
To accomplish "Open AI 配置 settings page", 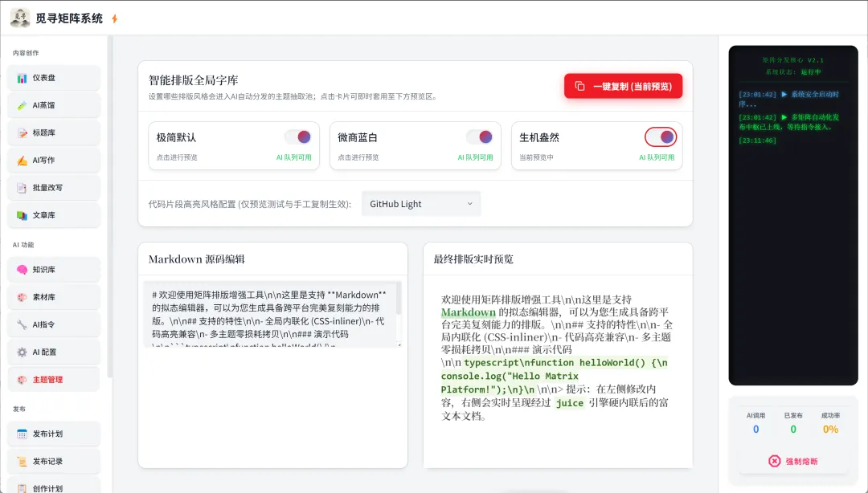I will click(x=54, y=352).
